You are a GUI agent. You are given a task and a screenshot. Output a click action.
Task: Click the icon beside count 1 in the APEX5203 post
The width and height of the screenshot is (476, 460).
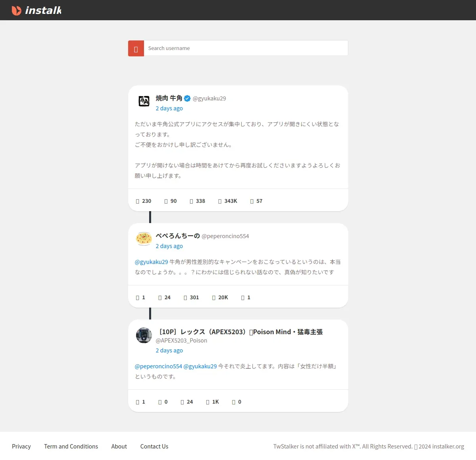[138, 402]
